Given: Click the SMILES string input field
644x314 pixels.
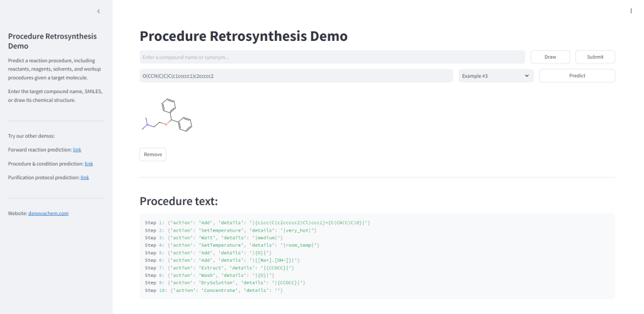Looking at the screenshot, I should [x=296, y=76].
